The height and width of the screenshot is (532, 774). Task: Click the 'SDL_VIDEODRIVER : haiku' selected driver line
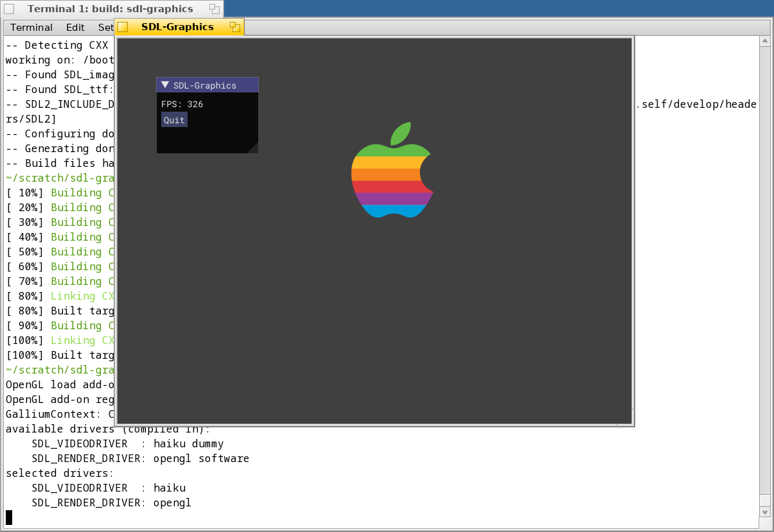[109, 488]
